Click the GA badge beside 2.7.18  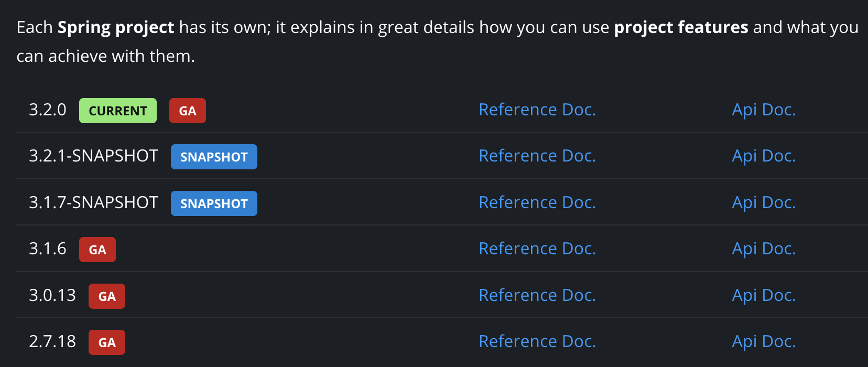pos(107,342)
